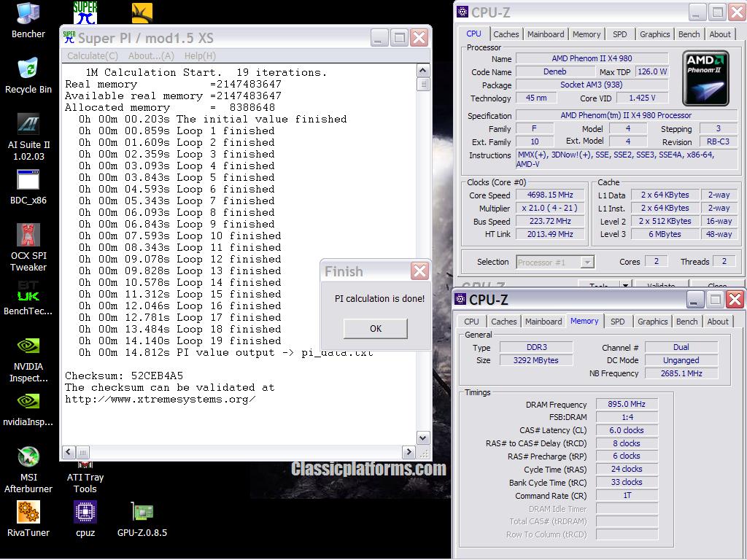Open RivaTuner desktop icon
The width and height of the screenshot is (747, 560).
pyautogui.click(x=28, y=519)
